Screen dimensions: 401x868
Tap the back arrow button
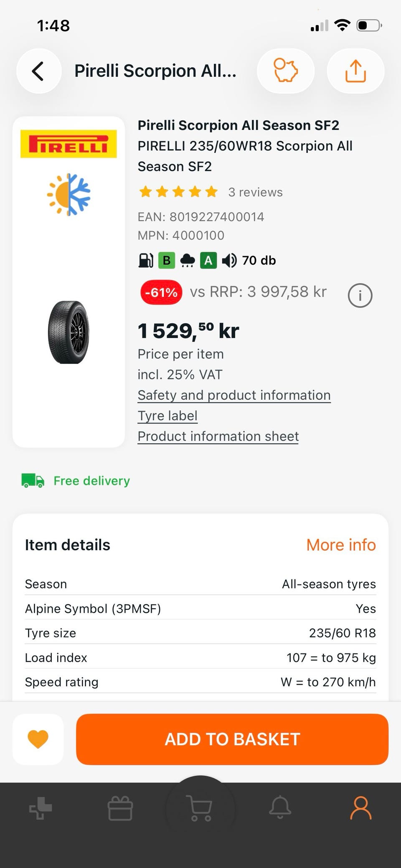click(x=38, y=71)
